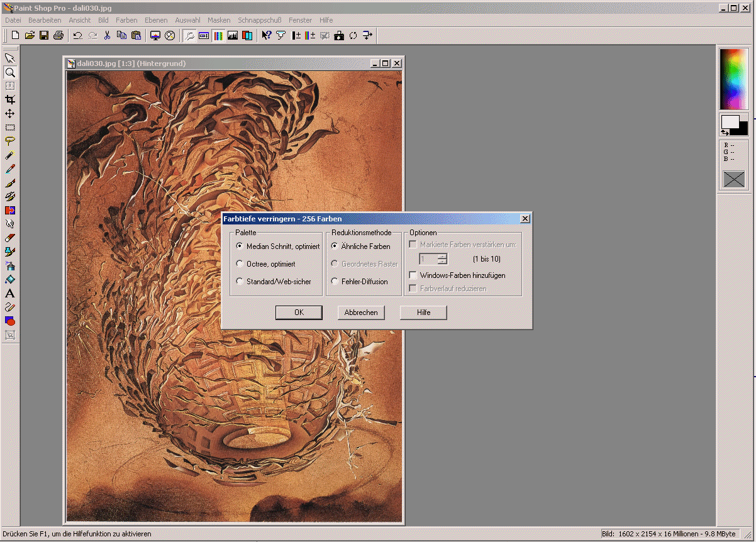Close the Farbtiefe verringern dialog
Viewport: 756px width, 542px height.
click(x=525, y=219)
